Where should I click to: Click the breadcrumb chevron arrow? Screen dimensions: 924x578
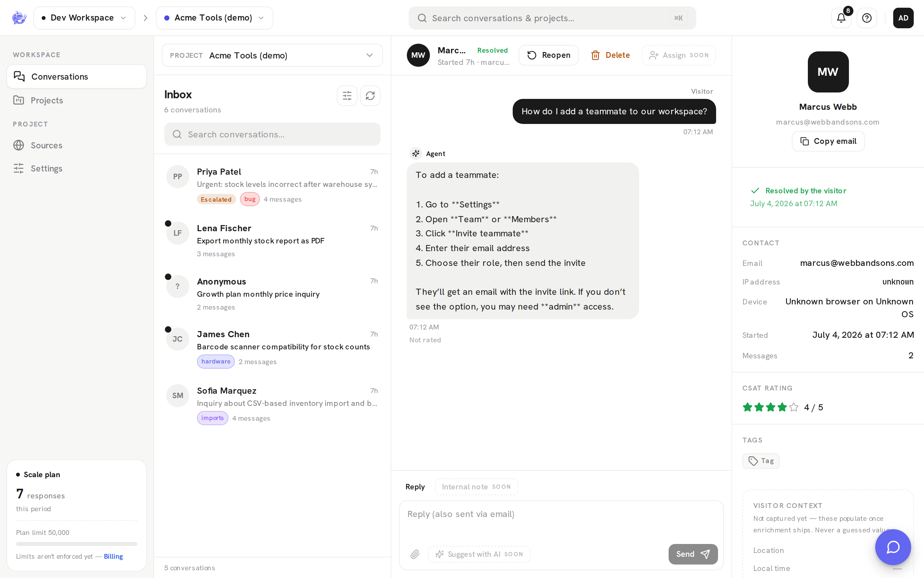pyautogui.click(x=145, y=18)
